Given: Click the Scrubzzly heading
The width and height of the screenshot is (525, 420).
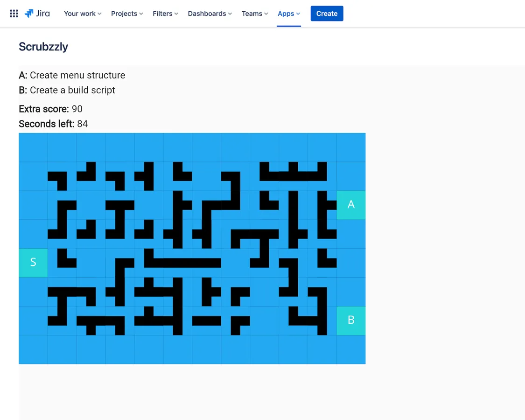Looking at the screenshot, I should (x=43, y=47).
